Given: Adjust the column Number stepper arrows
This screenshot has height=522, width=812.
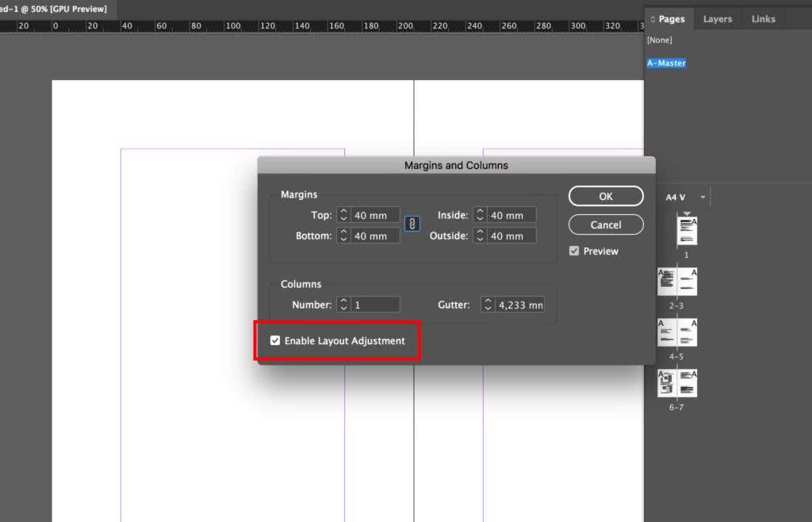Looking at the screenshot, I should (x=343, y=305).
